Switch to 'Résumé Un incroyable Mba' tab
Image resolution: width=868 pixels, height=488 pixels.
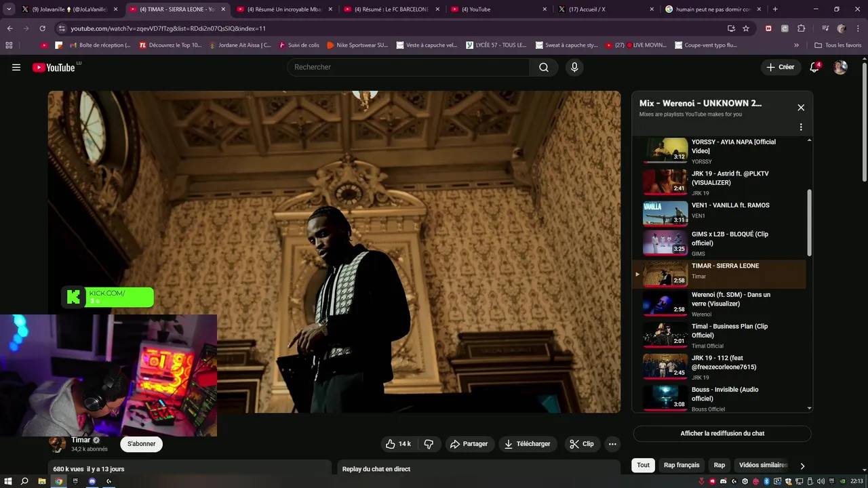(x=283, y=9)
